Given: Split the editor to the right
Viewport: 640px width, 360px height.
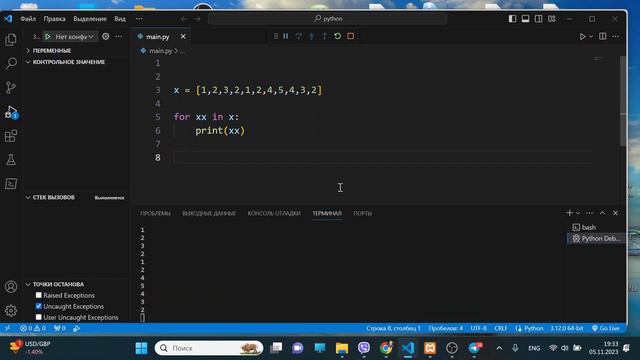Looking at the screenshot, I should (603, 36).
